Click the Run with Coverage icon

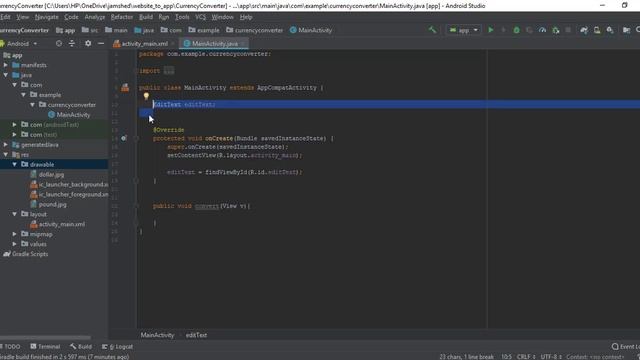click(529, 30)
